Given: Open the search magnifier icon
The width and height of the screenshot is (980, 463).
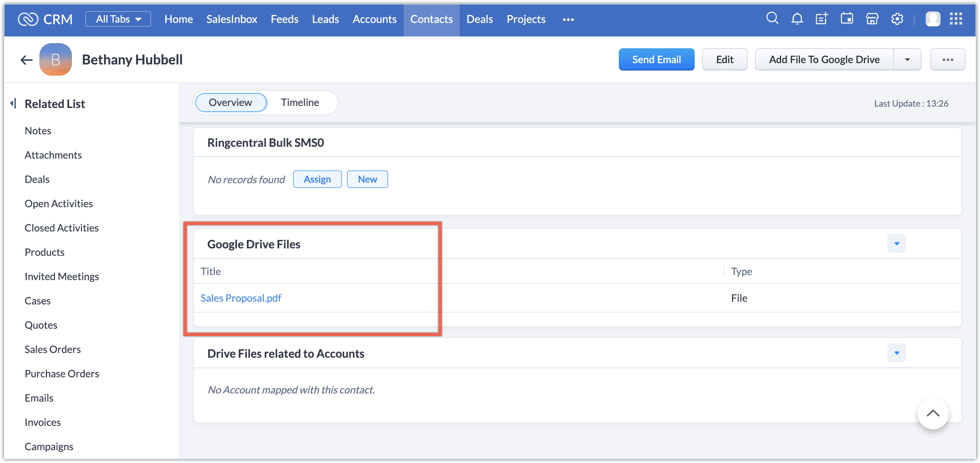Looking at the screenshot, I should click(772, 18).
